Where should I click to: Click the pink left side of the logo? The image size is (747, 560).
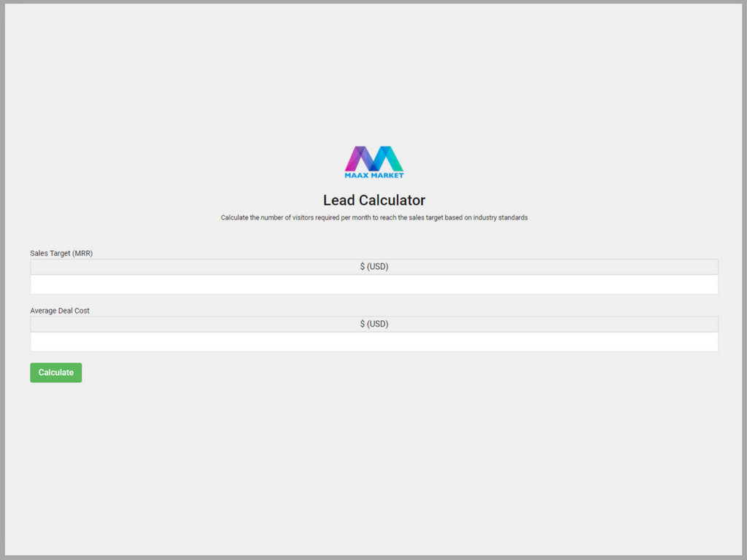click(355, 159)
